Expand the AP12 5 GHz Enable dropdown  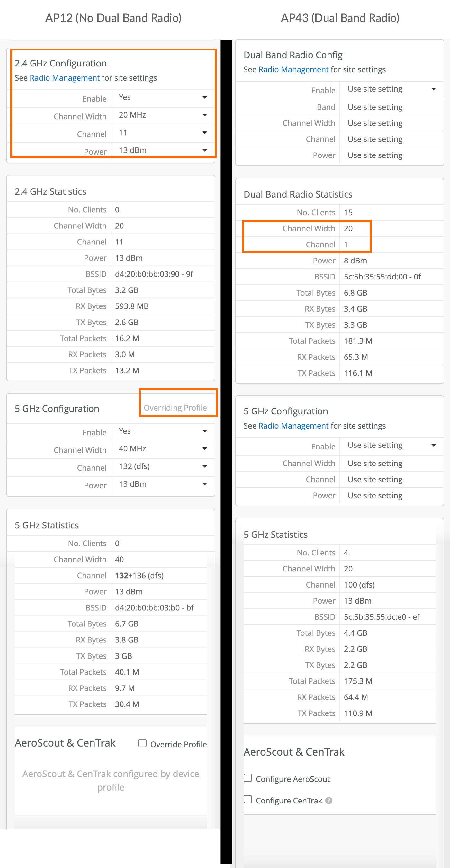tap(162, 431)
